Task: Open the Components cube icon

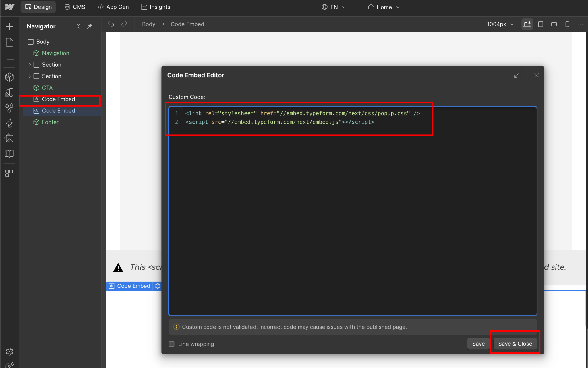Action: coord(9,77)
